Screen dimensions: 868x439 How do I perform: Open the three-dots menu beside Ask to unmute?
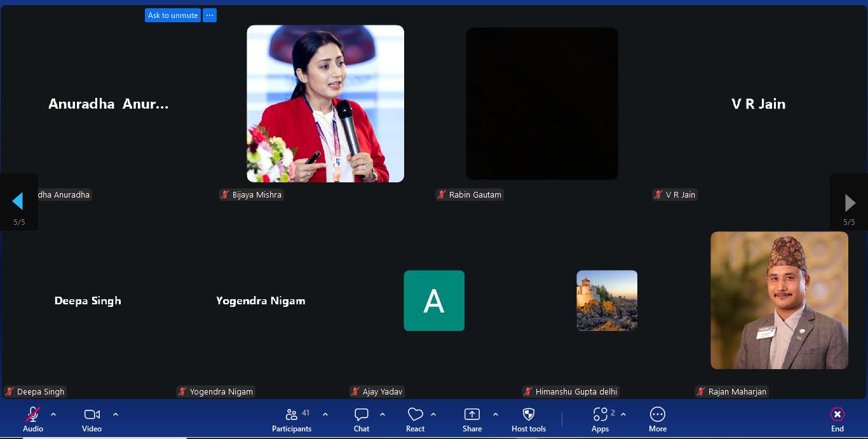click(210, 15)
